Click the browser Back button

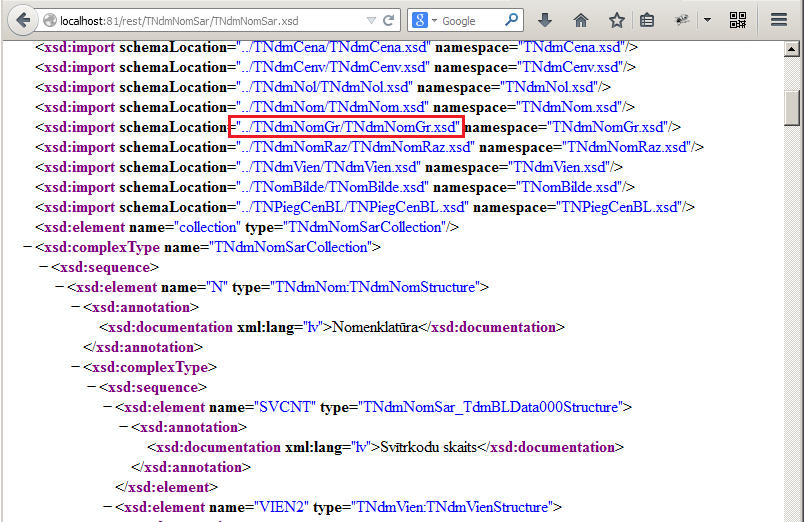click(x=23, y=20)
